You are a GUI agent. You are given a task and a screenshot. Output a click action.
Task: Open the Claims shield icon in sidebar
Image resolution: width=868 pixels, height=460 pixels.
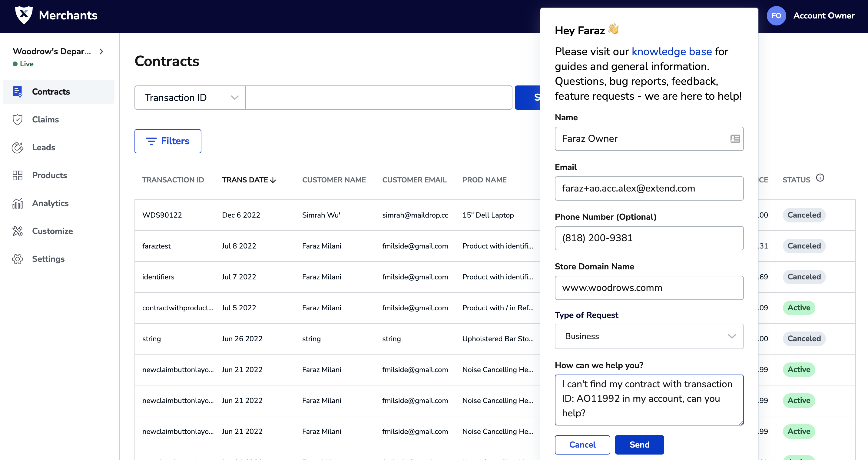point(18,119)
